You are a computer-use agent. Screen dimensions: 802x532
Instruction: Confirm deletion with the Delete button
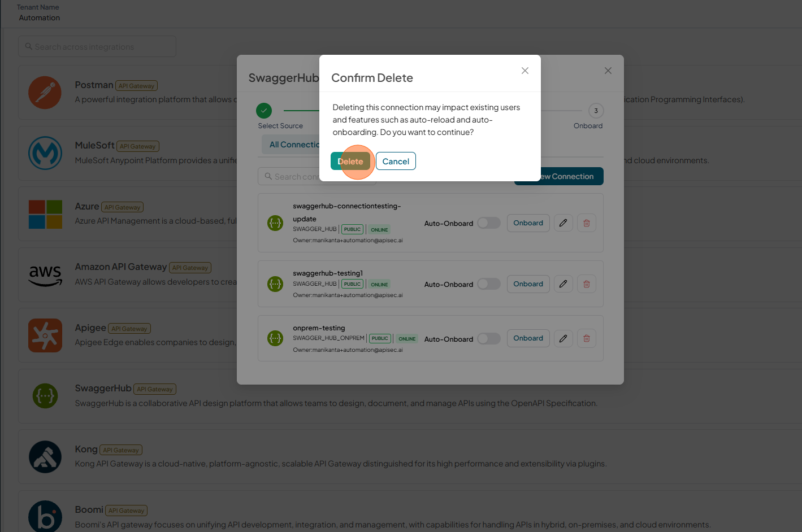click(x=350, y=161)
